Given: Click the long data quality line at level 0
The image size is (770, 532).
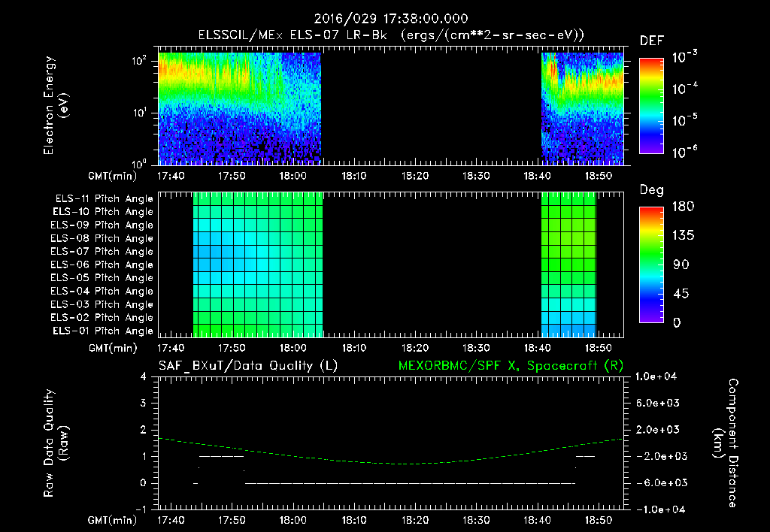Looking at the screenshot, I should click(410, 483).
